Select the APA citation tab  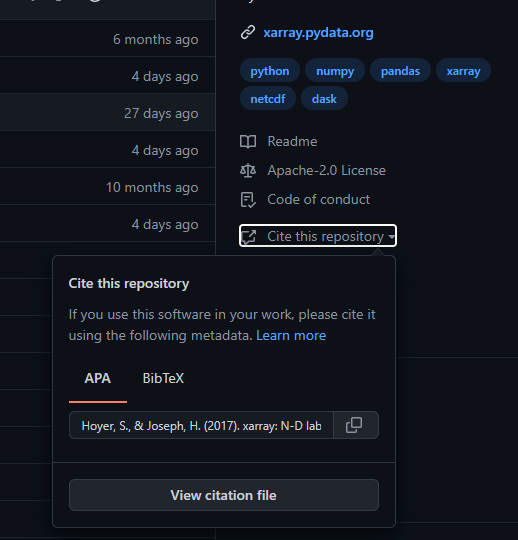pos(98,378)
